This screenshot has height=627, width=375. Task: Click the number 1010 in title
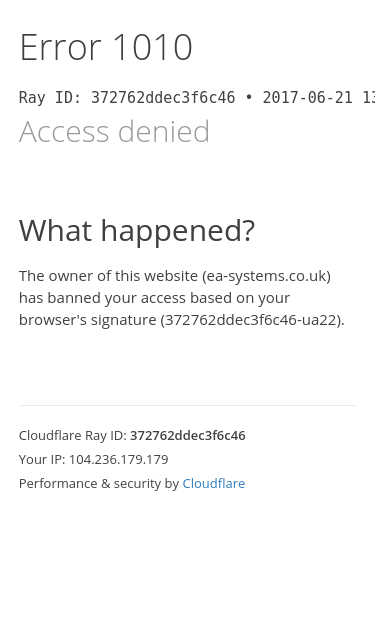point(153,48)
